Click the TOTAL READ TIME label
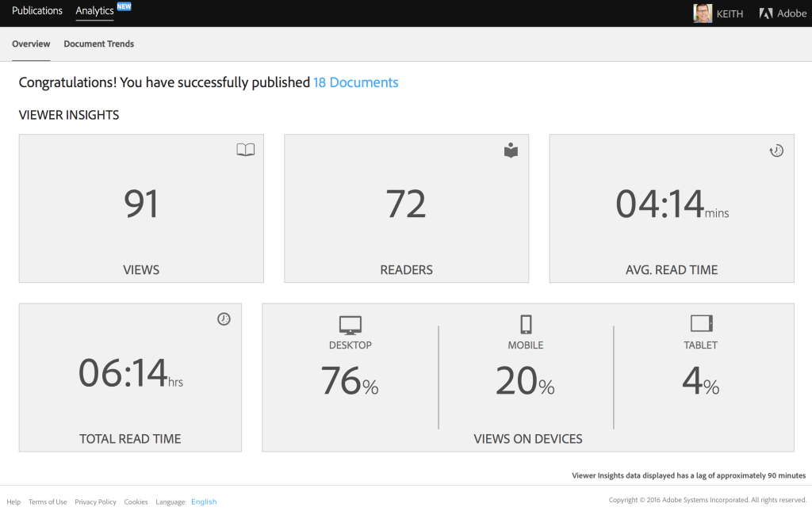This screenshot has height=511, width=812. pos(130,439)
